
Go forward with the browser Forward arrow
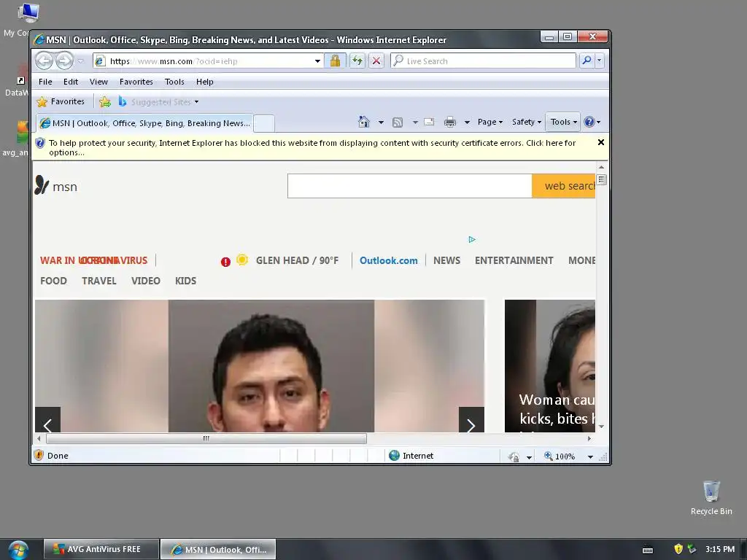(64, 61)
